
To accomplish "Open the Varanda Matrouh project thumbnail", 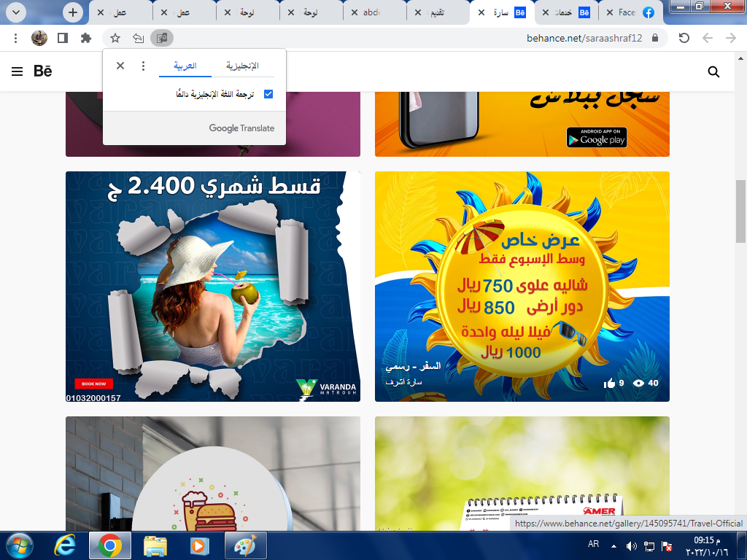I will 213,286.
